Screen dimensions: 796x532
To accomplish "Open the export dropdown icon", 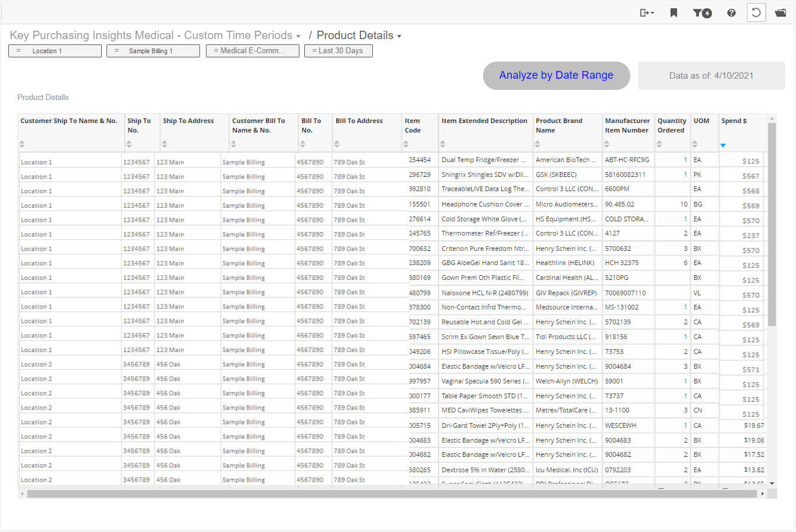I will point(646,12).
